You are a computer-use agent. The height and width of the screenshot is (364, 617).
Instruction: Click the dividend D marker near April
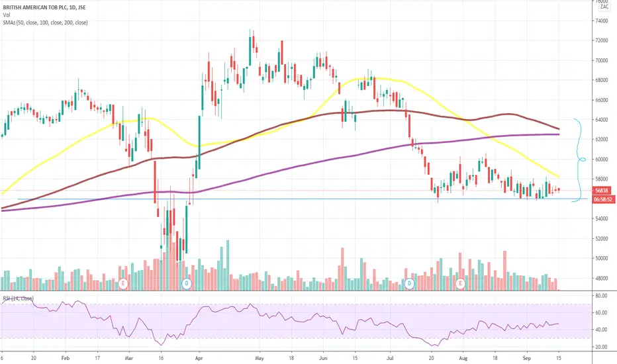(x=187, y=283)
